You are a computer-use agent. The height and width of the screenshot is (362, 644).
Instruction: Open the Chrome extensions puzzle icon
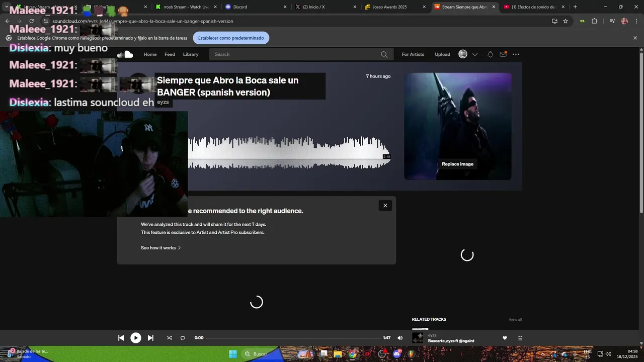(595, 21)
